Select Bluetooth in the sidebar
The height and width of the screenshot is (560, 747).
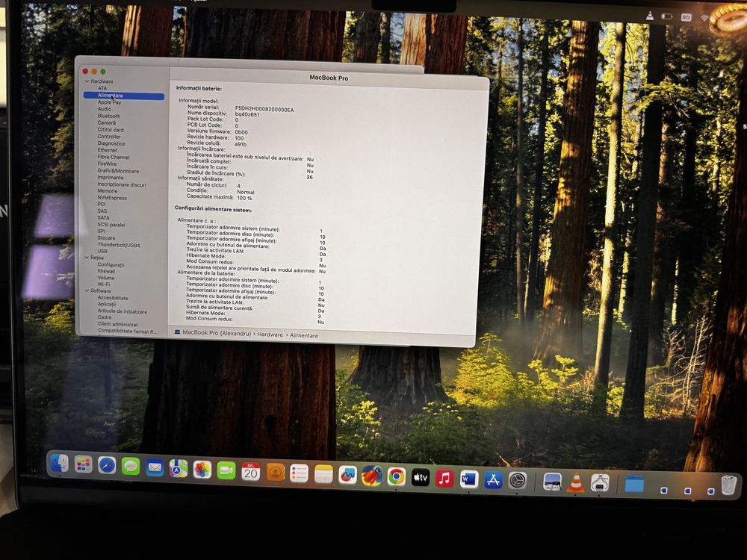tap(108, 116)
